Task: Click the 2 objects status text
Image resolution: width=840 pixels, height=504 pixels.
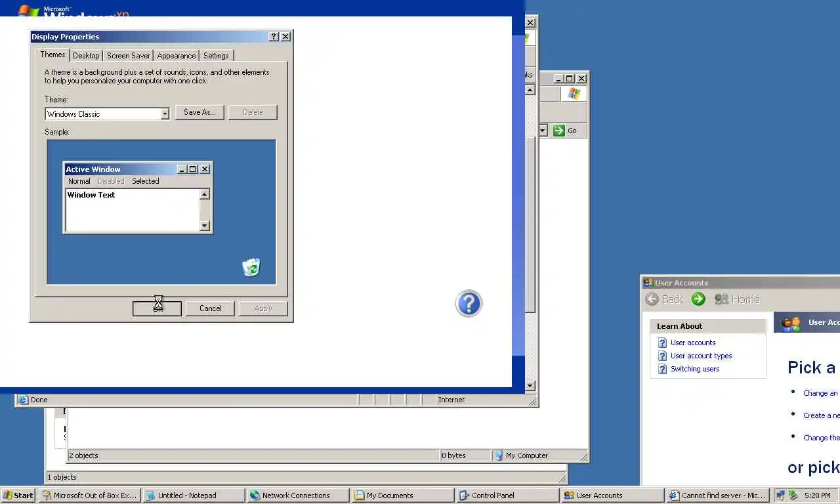Action: point(84,455)
